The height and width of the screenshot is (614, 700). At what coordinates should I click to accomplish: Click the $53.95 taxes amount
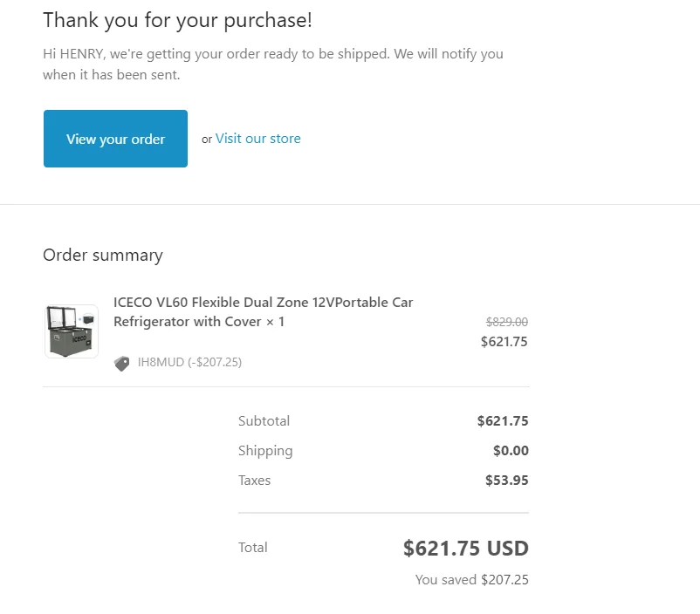(x=506, y=481)
